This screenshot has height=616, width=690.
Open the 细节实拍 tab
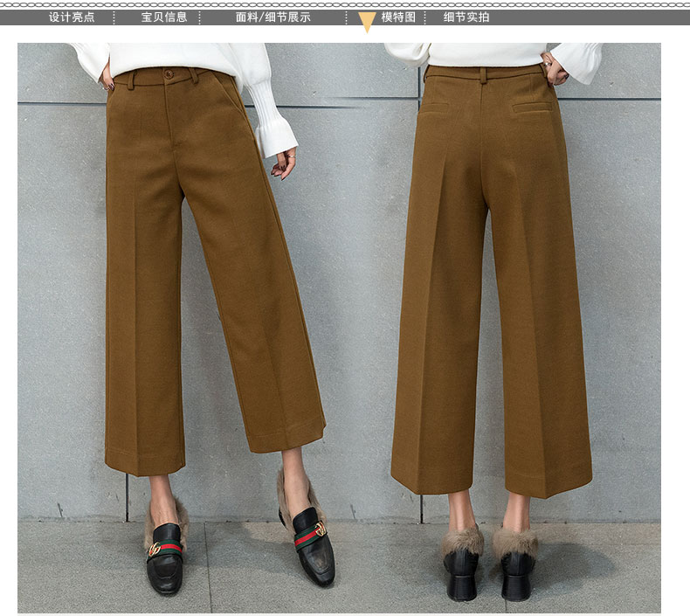tap(466, 17)
